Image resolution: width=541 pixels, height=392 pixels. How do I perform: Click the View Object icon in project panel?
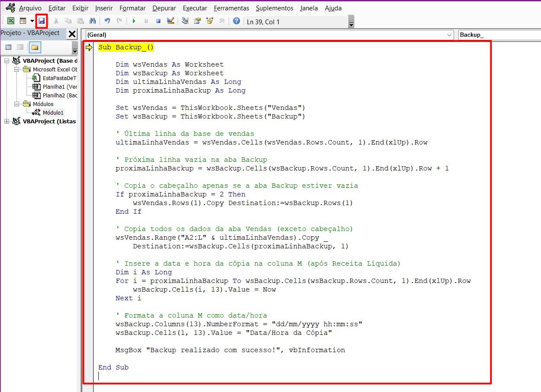point(20,47)
